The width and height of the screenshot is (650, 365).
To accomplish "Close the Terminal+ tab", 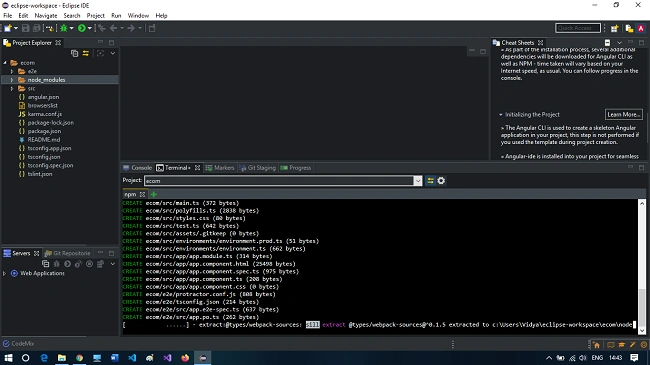I will click(x=197, y=168).
